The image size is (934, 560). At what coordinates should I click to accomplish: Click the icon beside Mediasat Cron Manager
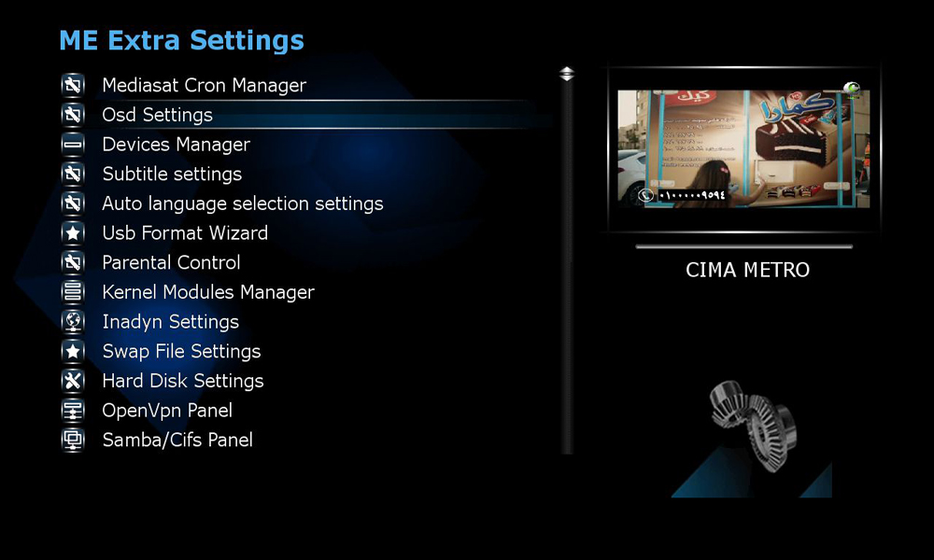point(73,85)
